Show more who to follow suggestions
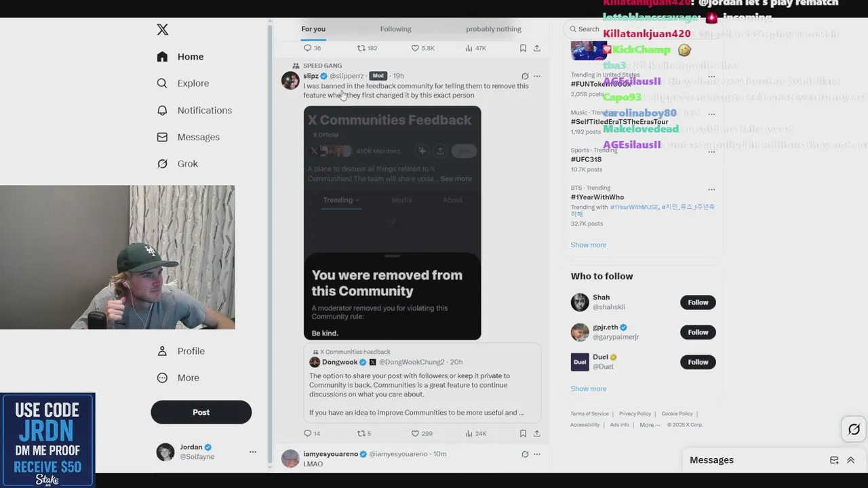 [x=589, y=388]
